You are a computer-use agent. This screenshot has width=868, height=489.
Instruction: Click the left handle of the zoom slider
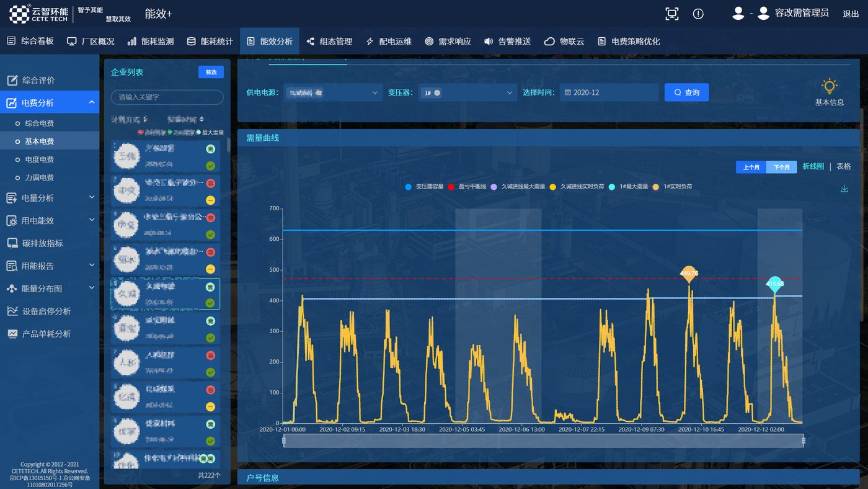click(284, 441)
